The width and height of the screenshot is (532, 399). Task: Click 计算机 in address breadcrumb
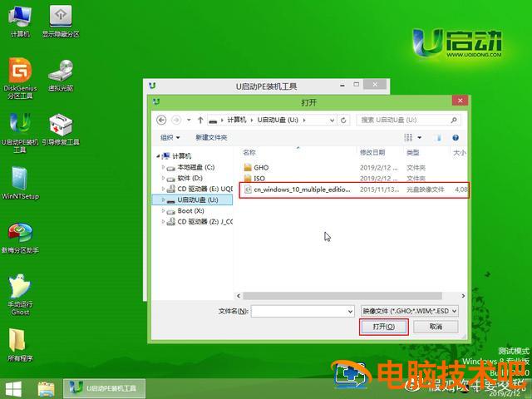coord(236,120)
